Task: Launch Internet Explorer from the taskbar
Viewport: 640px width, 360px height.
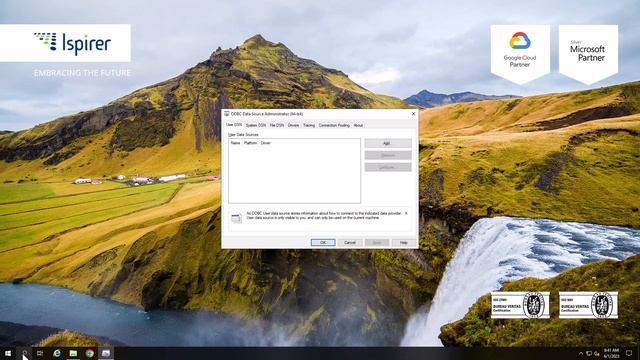Action: [x=57, y=353]
